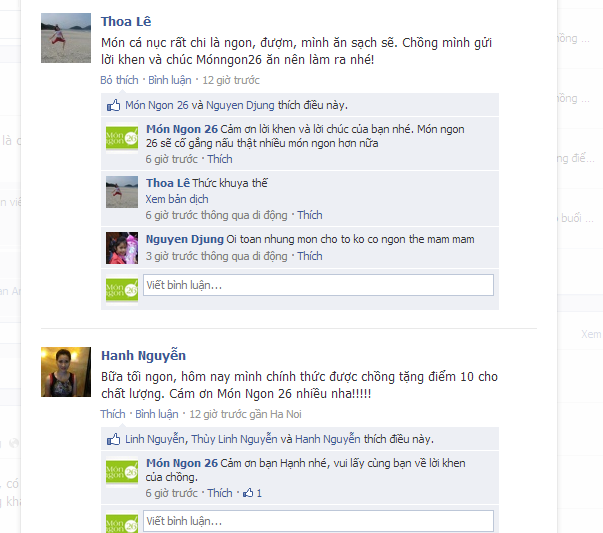Open Bình luận on Thoa Lê's post
This screenshot has height=533, width=603.
pyautogui.click(x=170, y=80)
